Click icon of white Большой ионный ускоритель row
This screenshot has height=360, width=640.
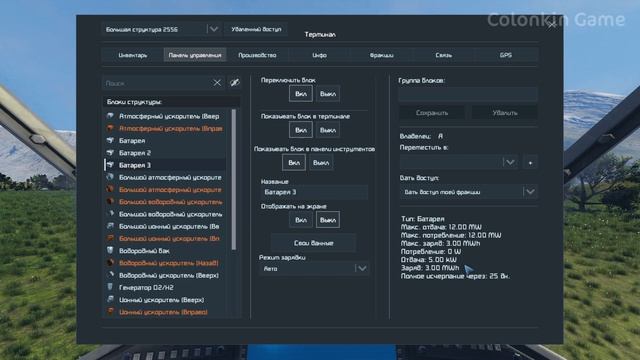tap(110, 226)
